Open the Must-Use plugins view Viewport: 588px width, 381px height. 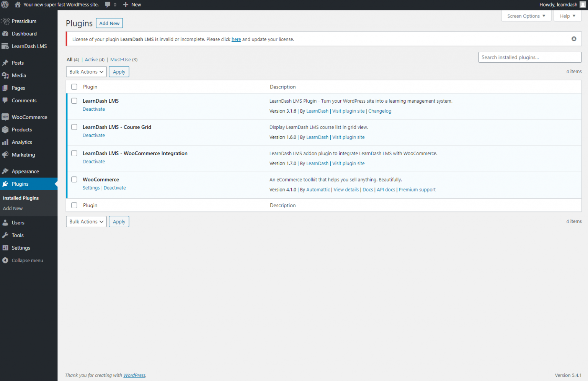pyautogui.click(x=121, y=59)
